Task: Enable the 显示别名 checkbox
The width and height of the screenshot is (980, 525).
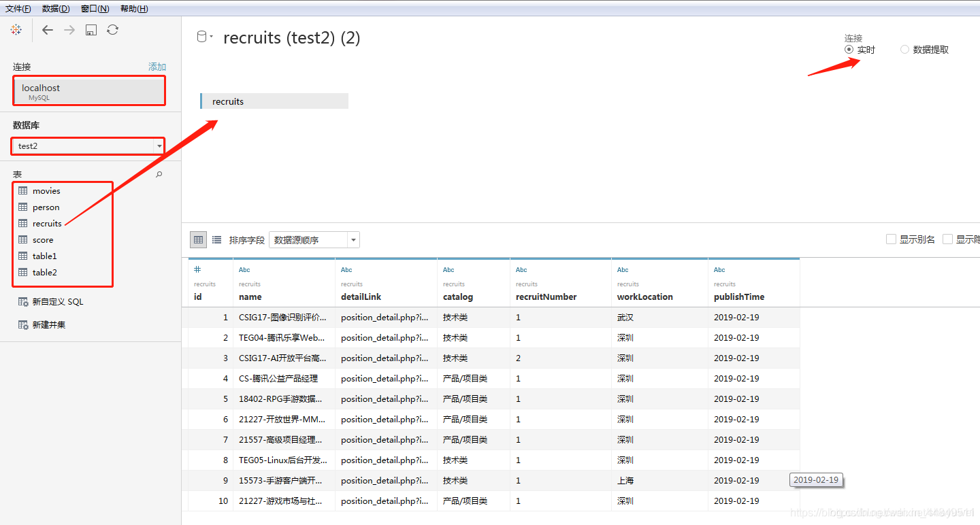Action: (891, 239)
